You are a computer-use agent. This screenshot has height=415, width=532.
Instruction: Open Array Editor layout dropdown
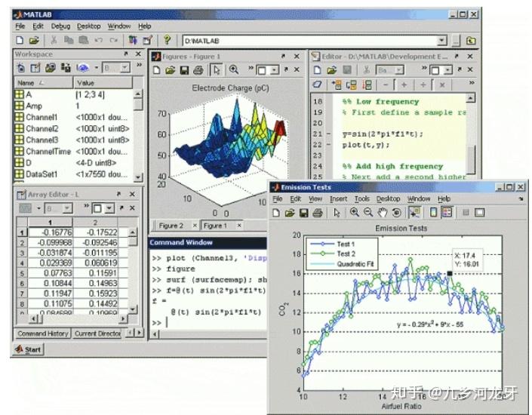click(109, 208)
